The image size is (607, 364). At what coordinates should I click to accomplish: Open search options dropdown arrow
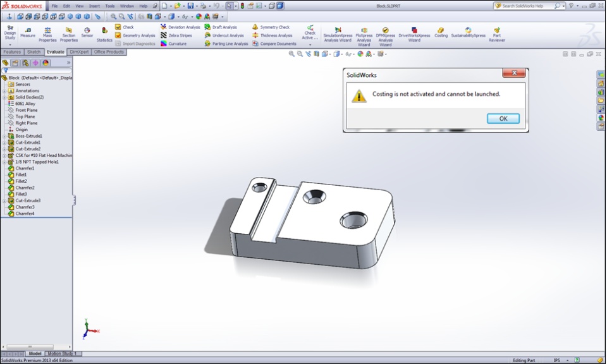[563, 6]
